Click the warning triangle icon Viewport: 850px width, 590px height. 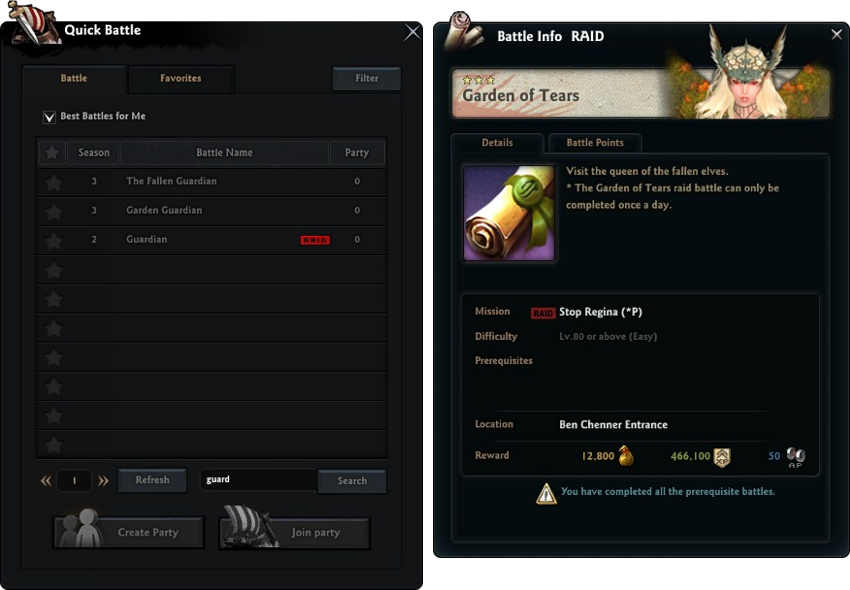tap(546, 493)
